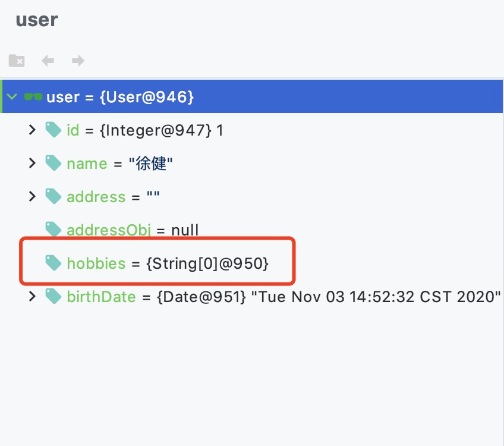Expand the address variable node
The width and height of the screenshot is (504, 446).
tap(32, 197)
